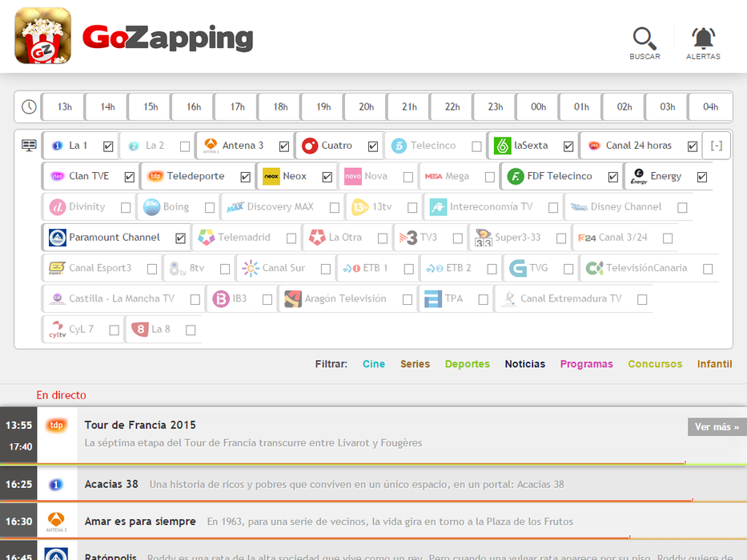This screenshot has height=560, width=747.
Task: Enable the Telecinco channel checkbox
Action: pos(477,146)
